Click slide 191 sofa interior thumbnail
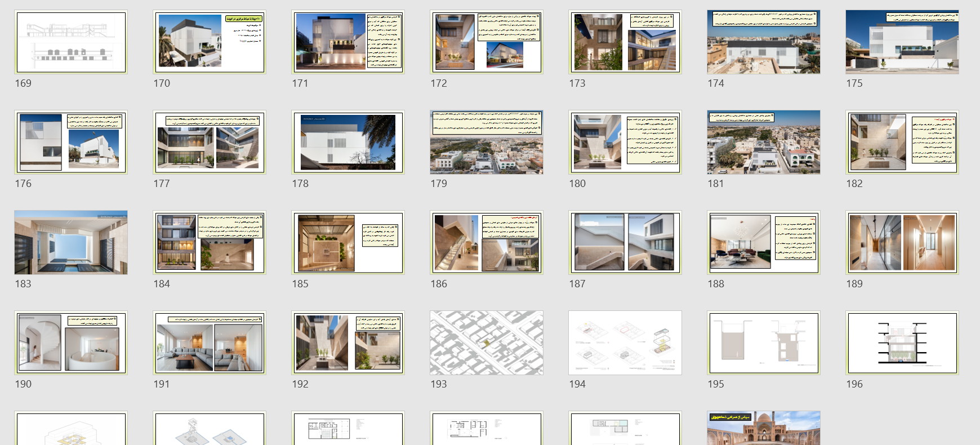The image size is (980, 445). tap(210, 343)
